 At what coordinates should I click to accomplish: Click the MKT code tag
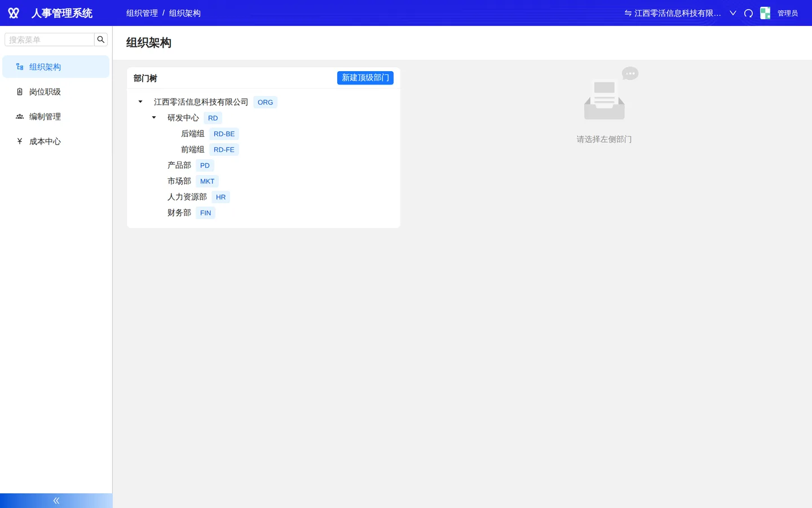[x=207, y=181]
